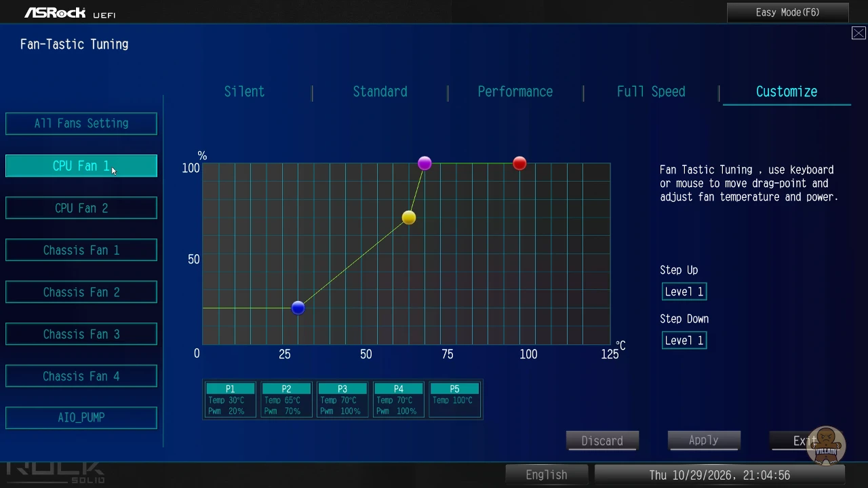Click the date and time display

(719, 475)
